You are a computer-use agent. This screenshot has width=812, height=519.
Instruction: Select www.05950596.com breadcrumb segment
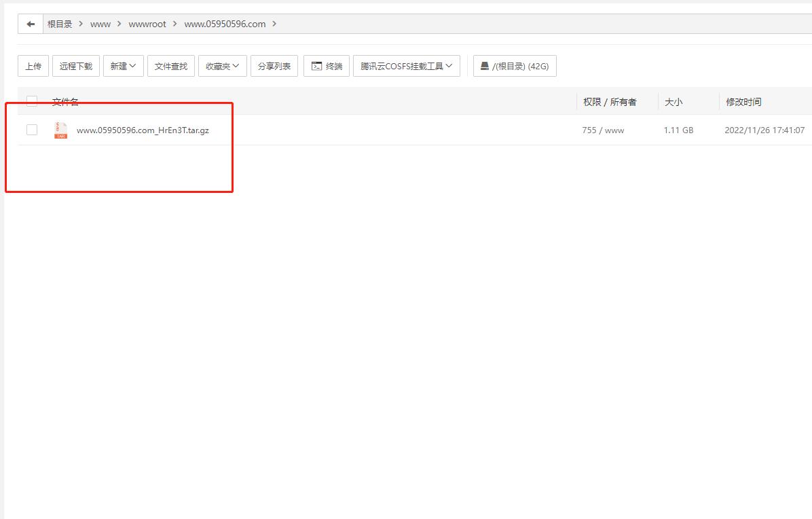225,24
